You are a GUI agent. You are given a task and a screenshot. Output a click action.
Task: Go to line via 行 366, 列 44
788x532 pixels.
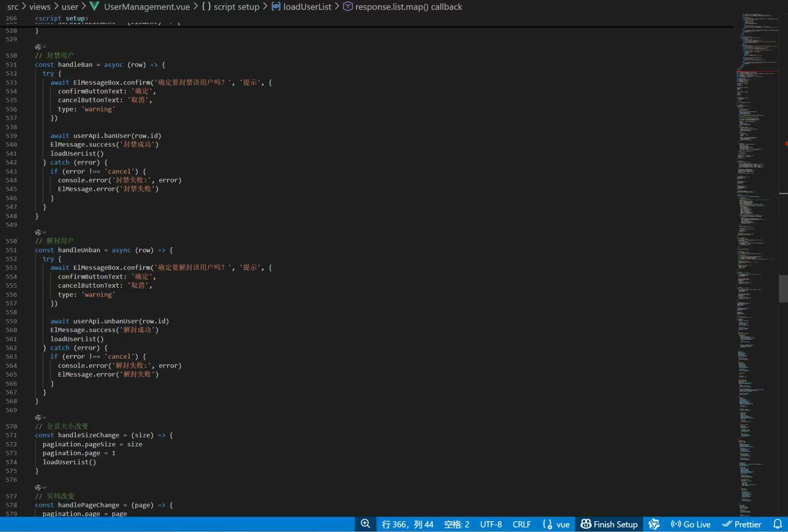tap(408, 524)
